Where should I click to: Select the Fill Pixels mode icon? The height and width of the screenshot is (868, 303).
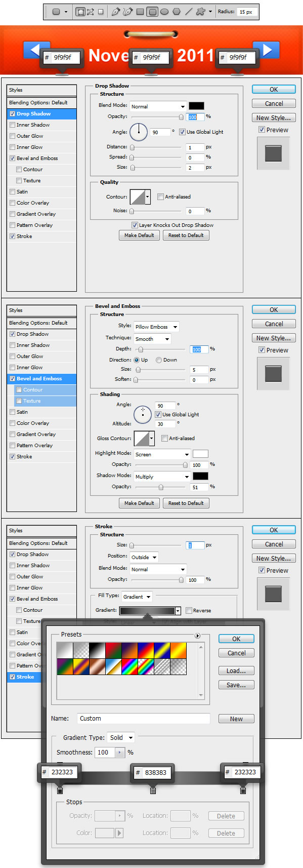pyautogui.click(x=101, y=12)
